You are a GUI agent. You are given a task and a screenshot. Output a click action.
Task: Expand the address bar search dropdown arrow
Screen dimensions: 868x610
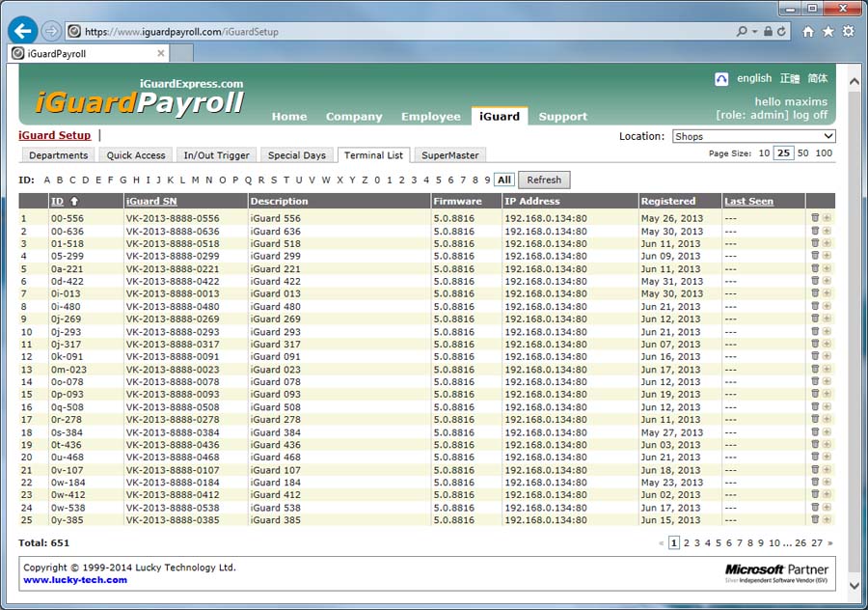[x=754, y=32]
